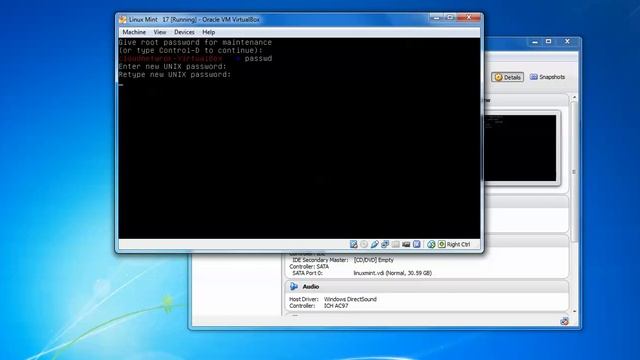Open the Machine menu
The width and height of the screenshot is (640, 360).
point(134,32)
